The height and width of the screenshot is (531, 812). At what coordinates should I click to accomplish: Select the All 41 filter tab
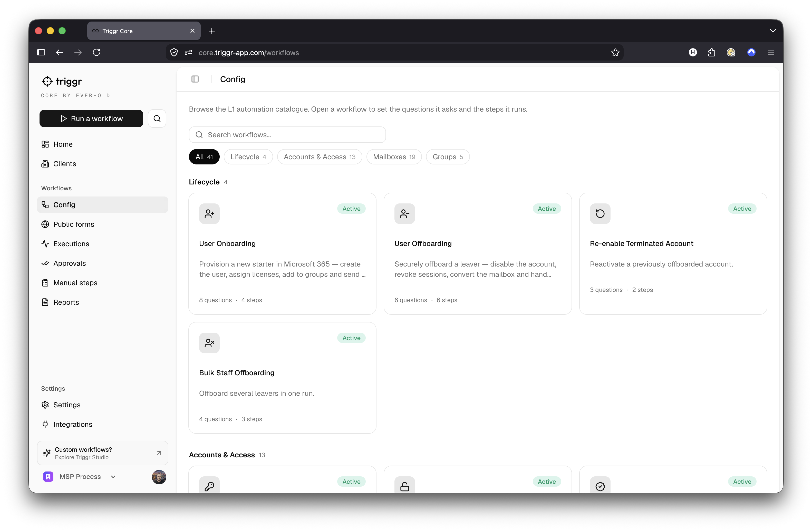(x=204, y=157)
